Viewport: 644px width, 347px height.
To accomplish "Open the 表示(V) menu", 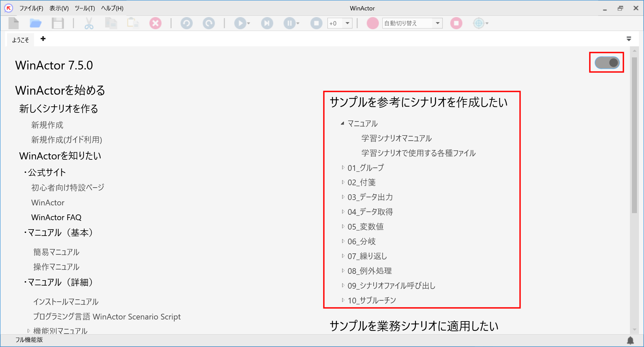I will point(59,8).
